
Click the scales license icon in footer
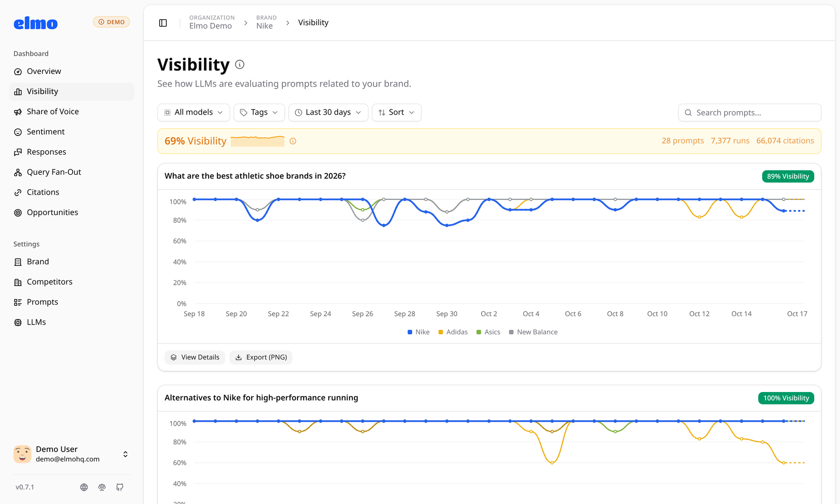102,487
